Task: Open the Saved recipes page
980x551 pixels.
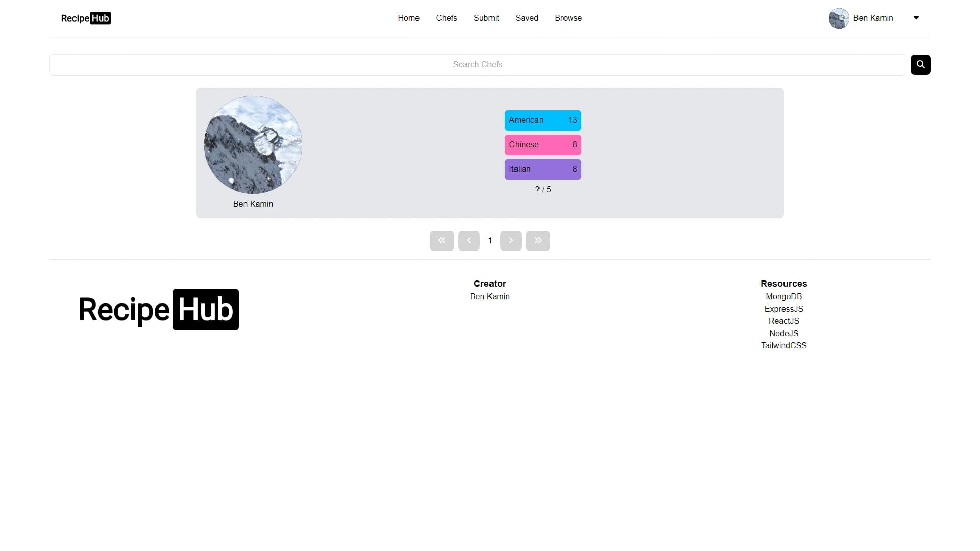Action: click(x=527, y=18)
